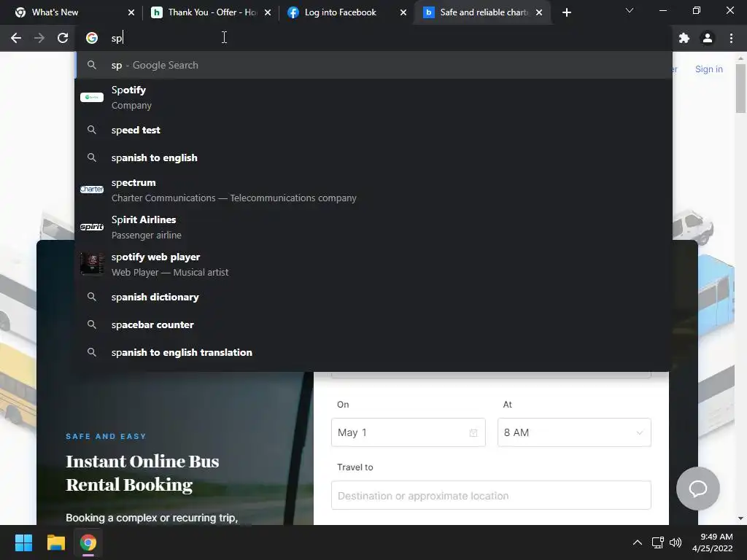This screenshot has height=560, width=747.
Task: Click the Spirit logo thumbnail
Action: click(x=92, y=227)
